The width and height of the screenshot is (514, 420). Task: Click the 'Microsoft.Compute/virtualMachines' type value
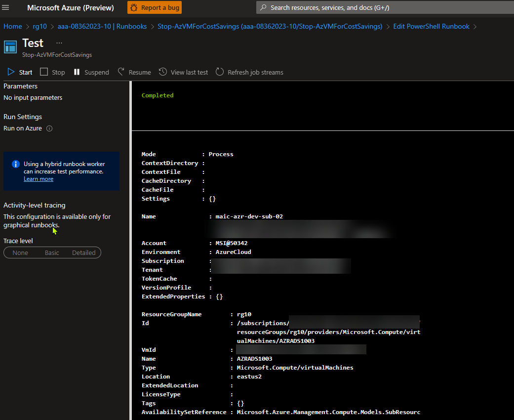click(295, 368)
